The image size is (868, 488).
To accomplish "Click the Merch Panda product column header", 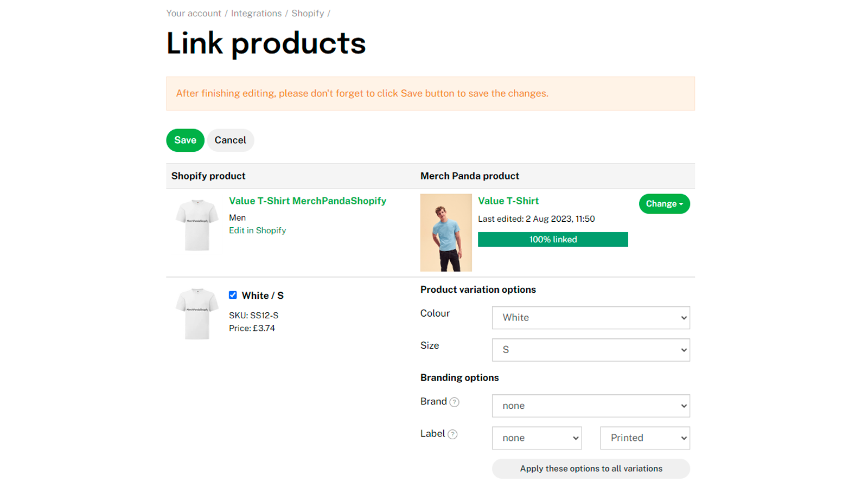I will click(x=470, y=176).
